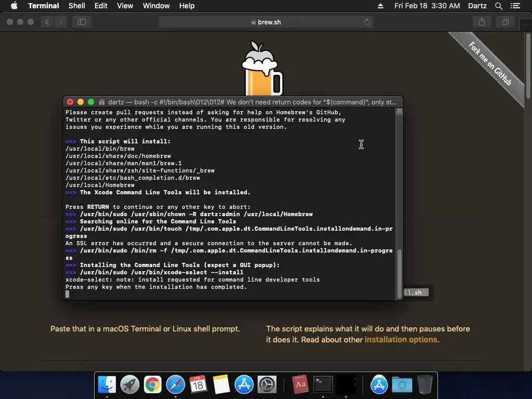Open Google Chrome from the Dock
The image size is (532, 399).
pyautogui.click(x=152, y=385)
